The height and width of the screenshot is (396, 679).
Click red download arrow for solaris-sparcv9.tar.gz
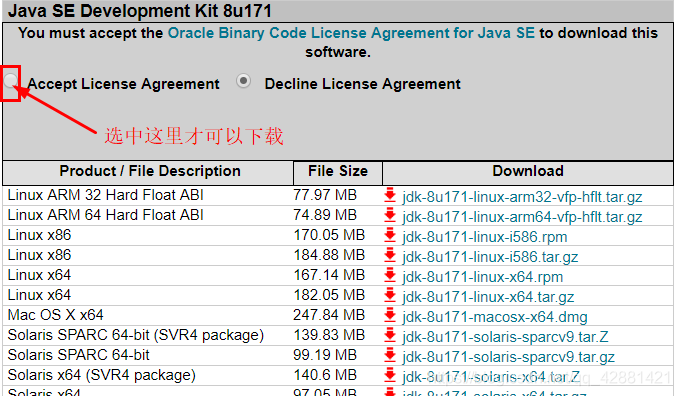point(390,355)
